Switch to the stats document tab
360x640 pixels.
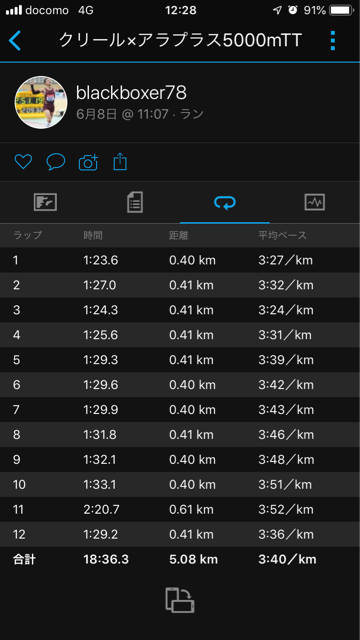(x=135, y=202)
